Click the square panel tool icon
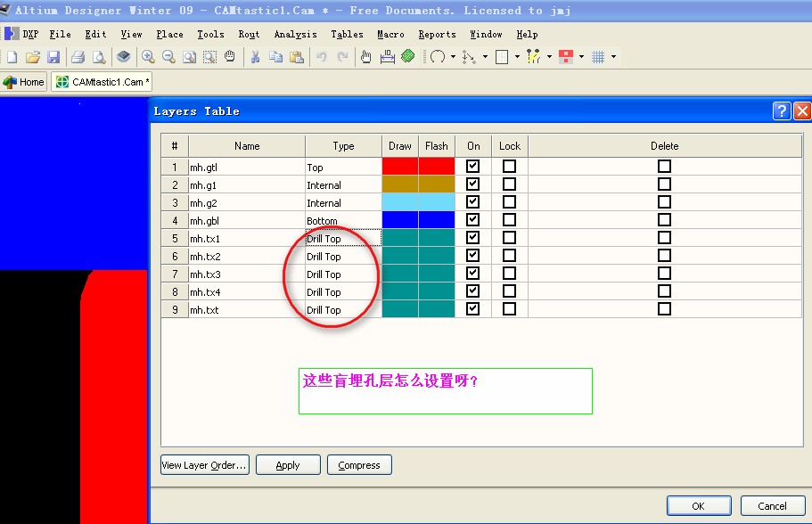The height and width of the screenshot is (524, 812). pos(501,57)
